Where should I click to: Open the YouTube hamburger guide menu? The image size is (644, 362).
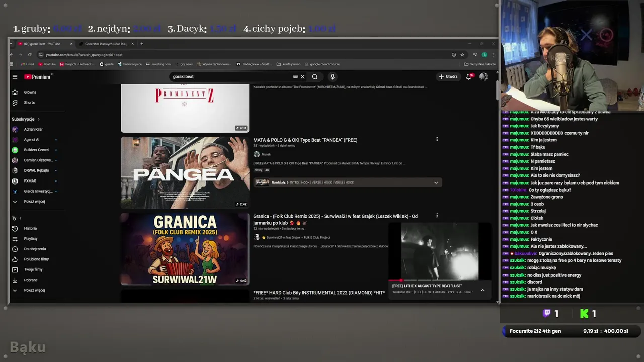click(15, 77)
